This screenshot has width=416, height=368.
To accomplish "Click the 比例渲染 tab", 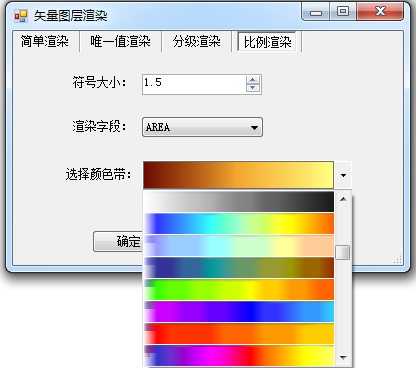I will tap(268, 42).
